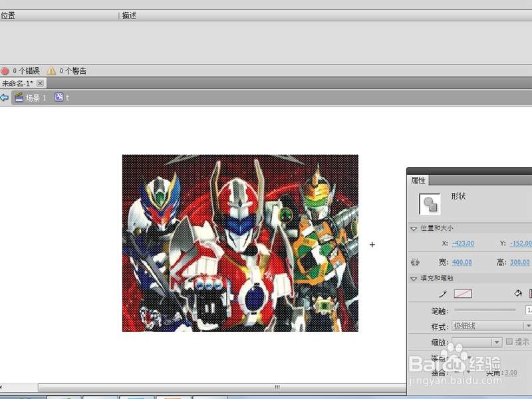Collapse the 填充和笔触 section
Viewport: 532px width, 399px height.
(413, 279)
